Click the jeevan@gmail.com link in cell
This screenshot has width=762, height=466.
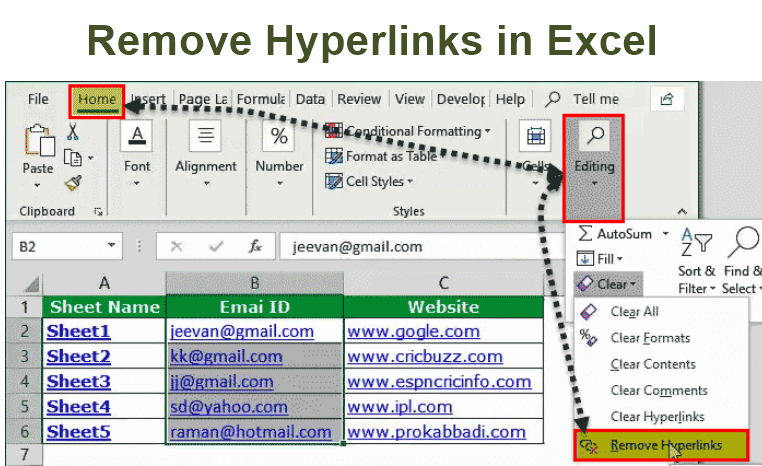pyautogui.click(x=242, y=331)
